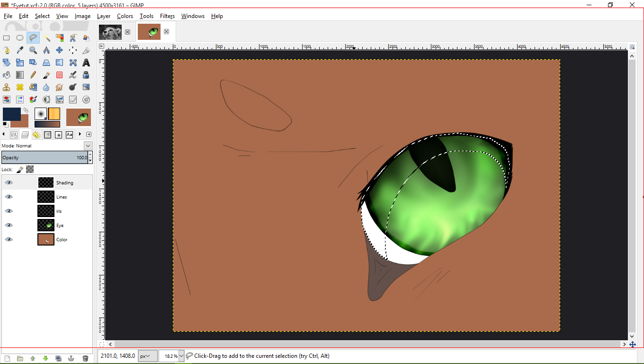The height and width of the screenshot is (364, 644).
Task: Select the Zoom magnifier tool
Action: click(33, 50)
